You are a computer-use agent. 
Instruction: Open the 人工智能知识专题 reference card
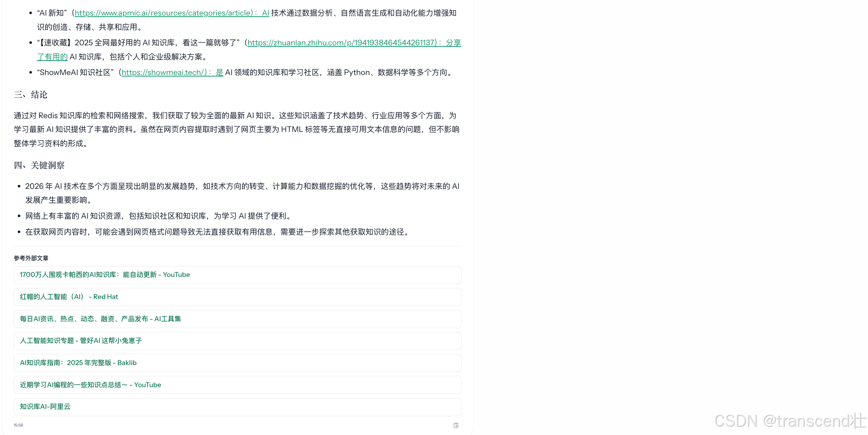81,341
